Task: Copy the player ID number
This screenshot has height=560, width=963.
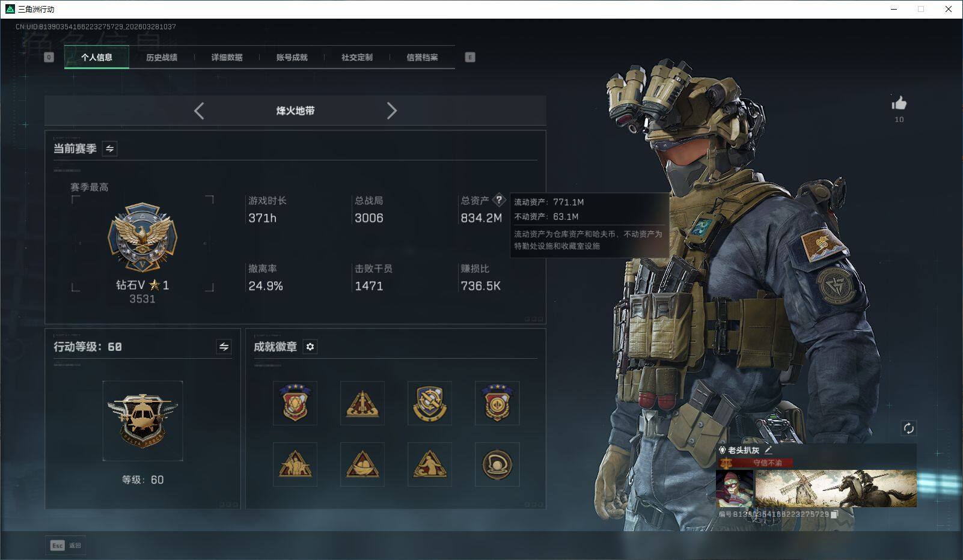Action: pyautogui.click(x=834, y=514)
